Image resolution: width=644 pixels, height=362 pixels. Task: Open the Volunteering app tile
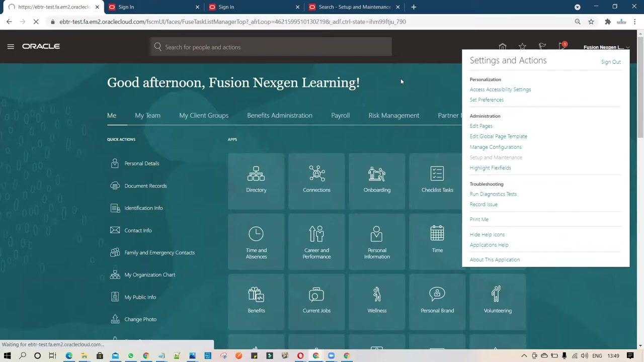(x=498, y=302)
